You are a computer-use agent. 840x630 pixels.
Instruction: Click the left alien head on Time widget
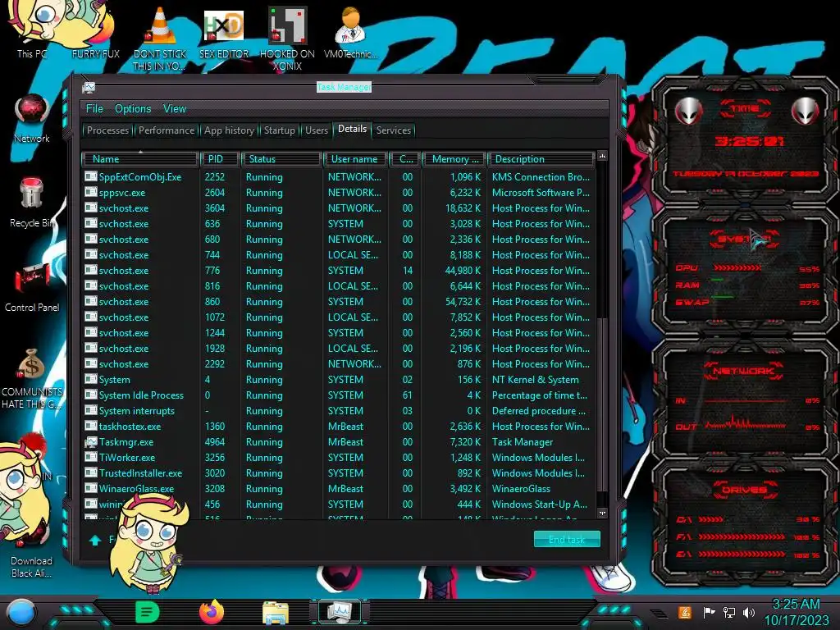[x=688, y=112]
